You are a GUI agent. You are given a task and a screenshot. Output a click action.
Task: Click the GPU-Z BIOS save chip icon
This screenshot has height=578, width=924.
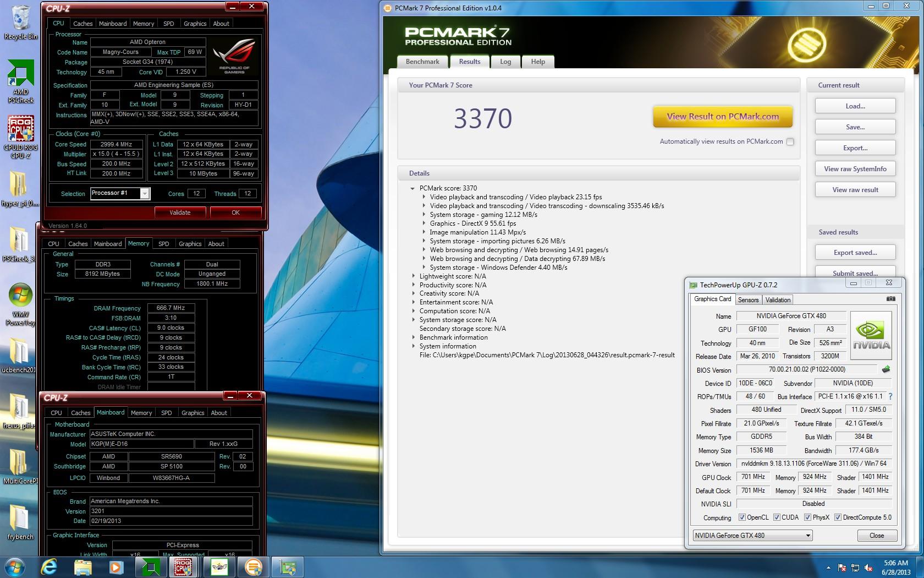point(886,369)
